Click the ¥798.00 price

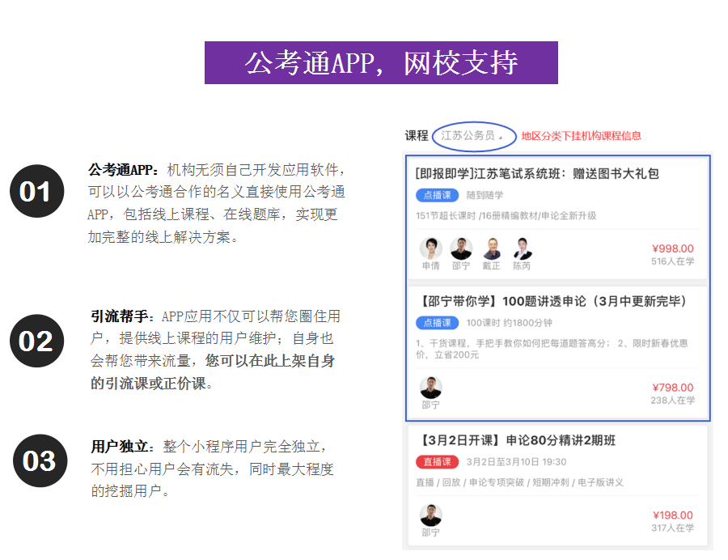pos(673,388)
